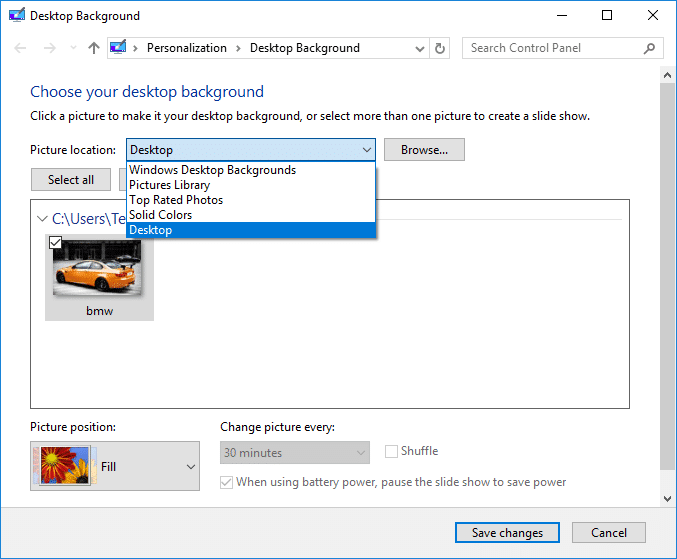Screen dimensions: 677x559
Task: Click the vertical scrollbar thumb
Action: point(668,276)
